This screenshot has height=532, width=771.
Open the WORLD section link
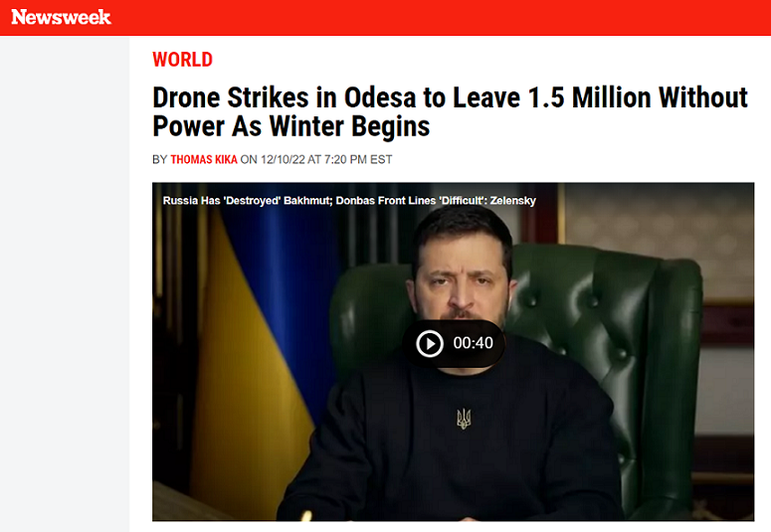pos(182,60)
